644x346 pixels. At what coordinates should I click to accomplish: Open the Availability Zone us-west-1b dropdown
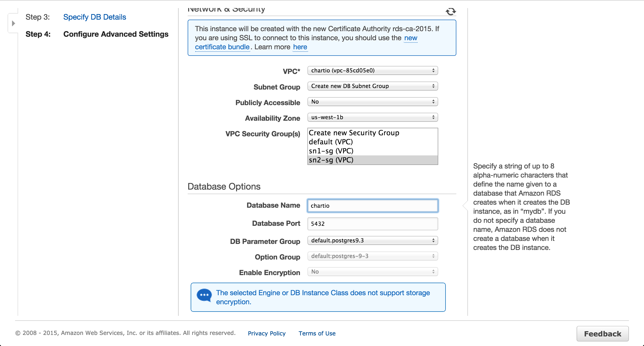[372, 117]
